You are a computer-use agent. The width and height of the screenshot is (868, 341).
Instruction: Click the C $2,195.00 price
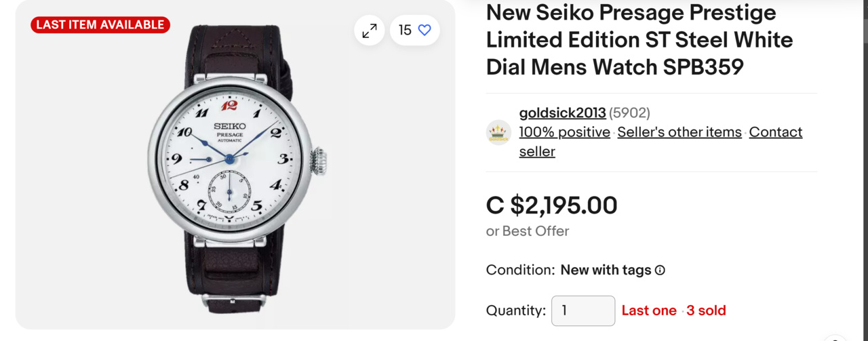point(551,205)
